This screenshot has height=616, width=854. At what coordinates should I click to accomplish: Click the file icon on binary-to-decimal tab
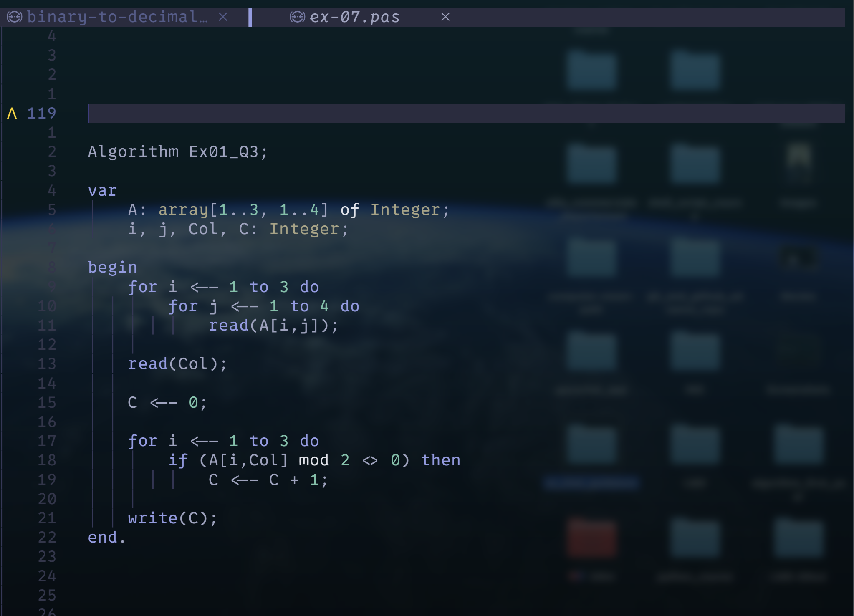click(x=14, y=17)
